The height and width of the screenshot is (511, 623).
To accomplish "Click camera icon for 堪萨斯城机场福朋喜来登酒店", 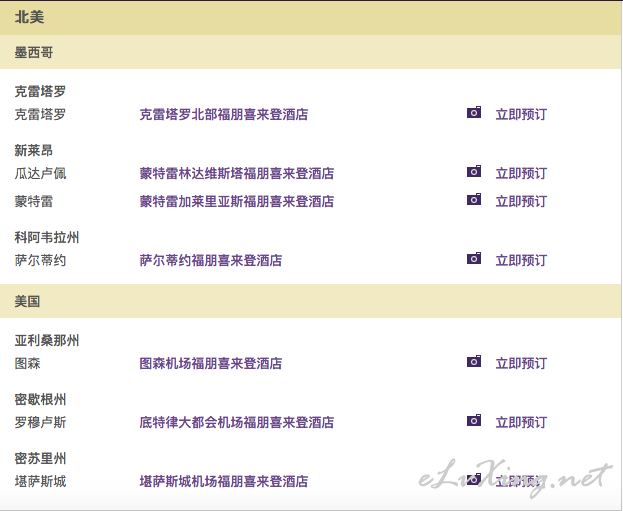I will [x=474, y=479].
